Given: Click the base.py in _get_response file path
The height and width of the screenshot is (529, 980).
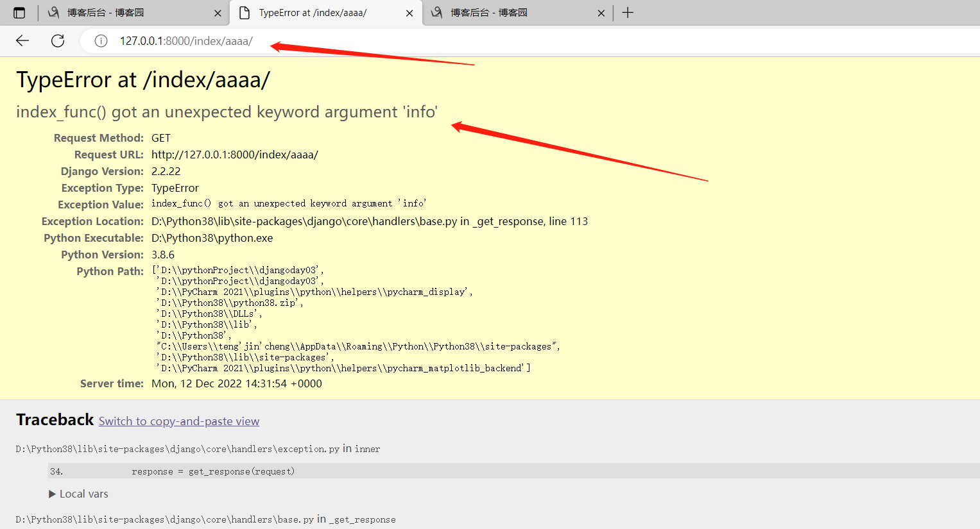Looking at the screenshot, I should [x=205, y=519].
